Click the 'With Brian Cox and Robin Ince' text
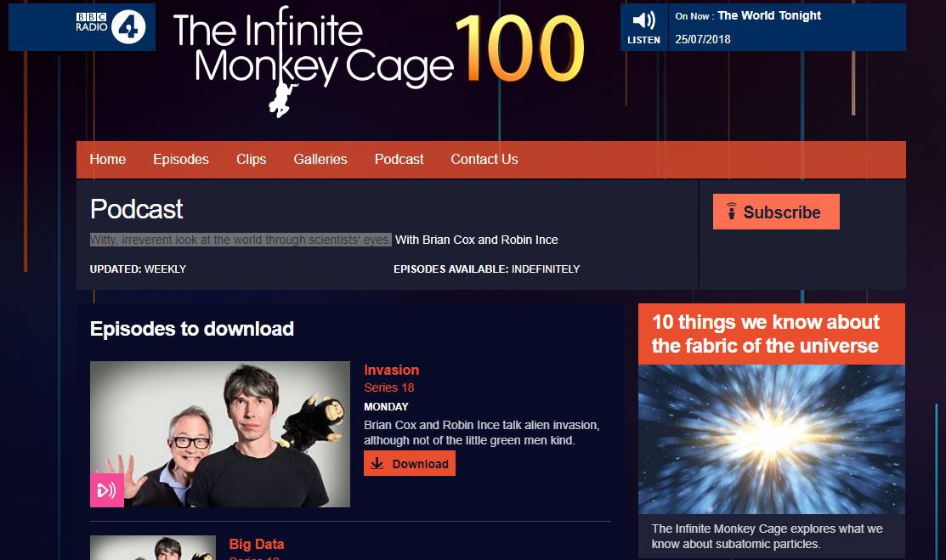946x560 pixels. (x=477, y=240)
